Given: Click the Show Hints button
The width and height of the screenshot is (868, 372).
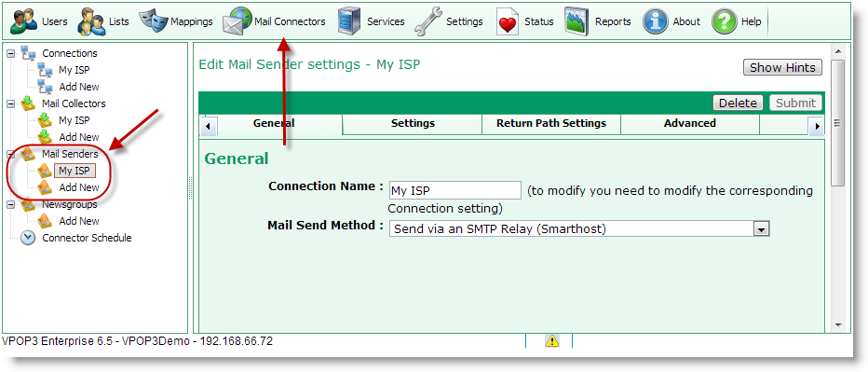Looking at the screenshot, I should (x=782, y=68).
